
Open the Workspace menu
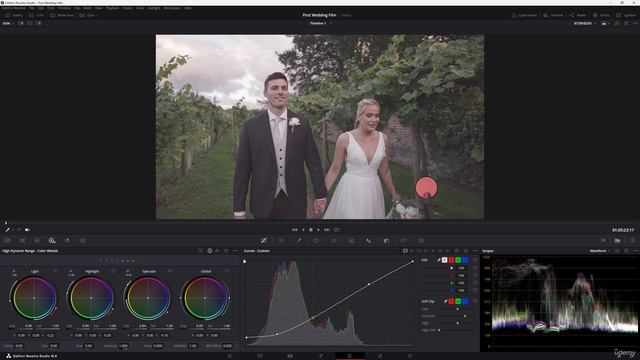(x=172, y=8)
